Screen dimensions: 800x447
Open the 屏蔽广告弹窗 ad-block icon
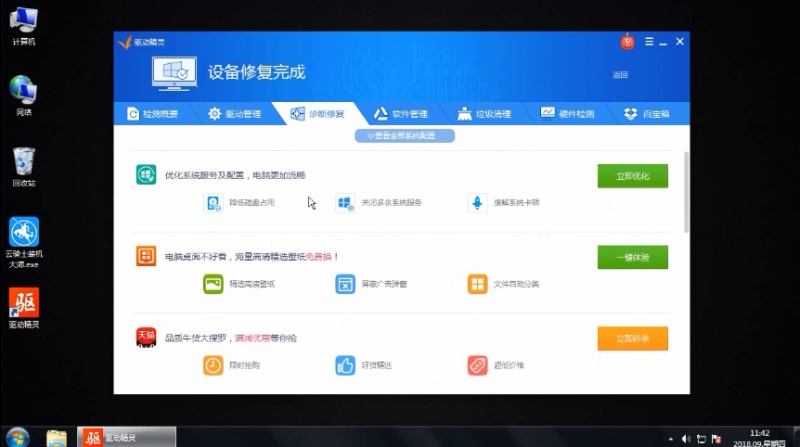point(345,284)
